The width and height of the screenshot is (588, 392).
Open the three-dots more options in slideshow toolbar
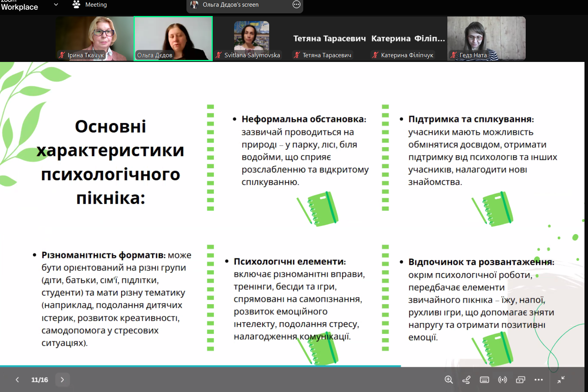click(x=539, y=379)
